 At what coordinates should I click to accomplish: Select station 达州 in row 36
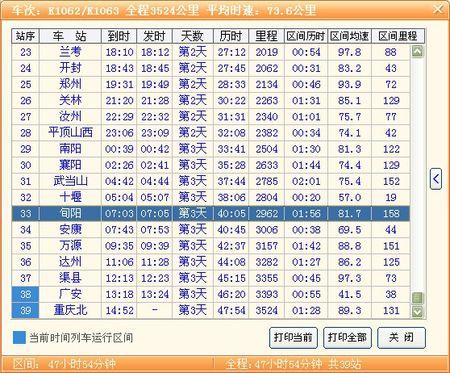pos(70,262)
